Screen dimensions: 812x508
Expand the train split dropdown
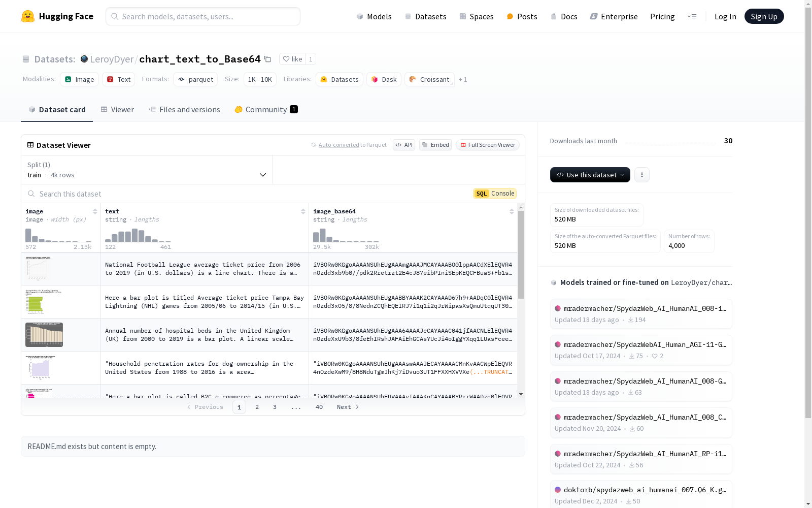pyautogui.click(x=147, y=170)
